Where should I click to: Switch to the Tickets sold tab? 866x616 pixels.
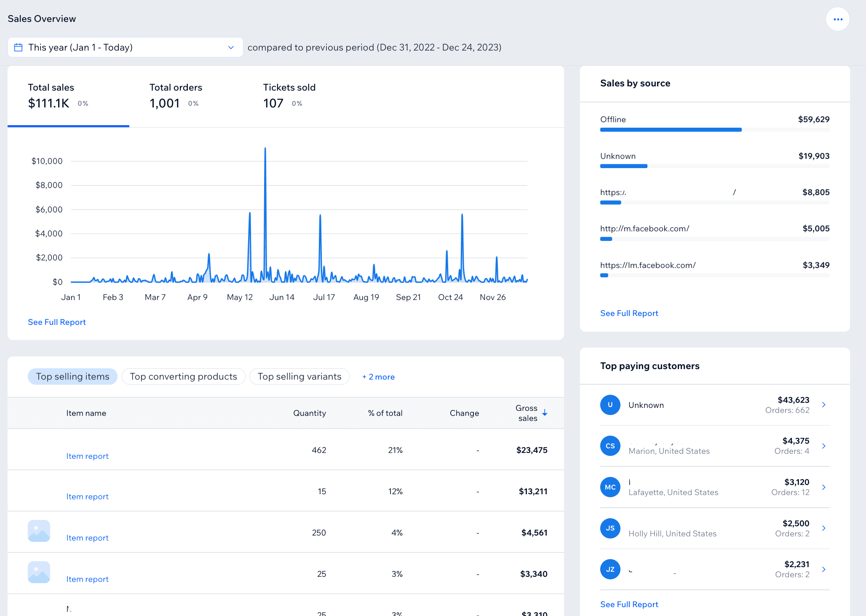point(289,96)
